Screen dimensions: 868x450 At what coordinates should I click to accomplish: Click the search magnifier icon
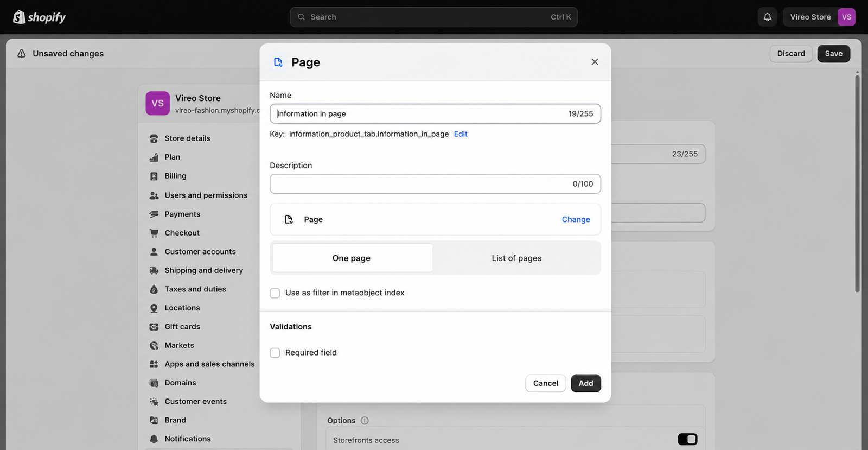coord(301,17)
